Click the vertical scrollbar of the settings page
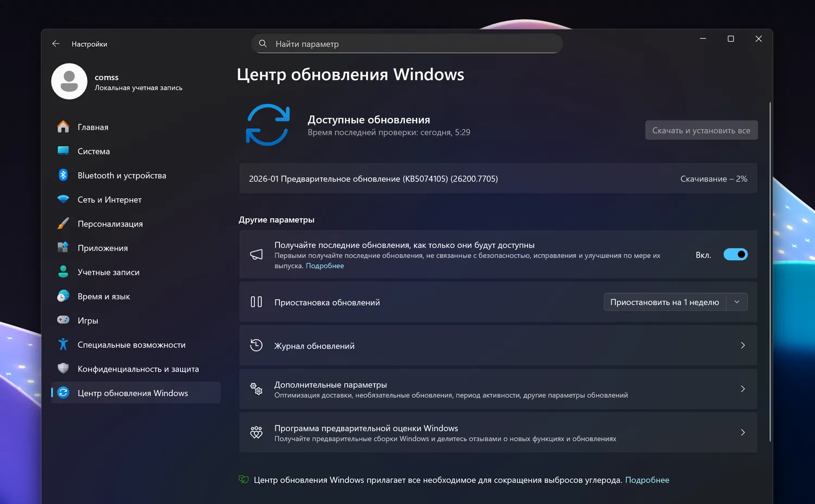Image resolution: width=815 pixels, height=504 pixels. 770,272
